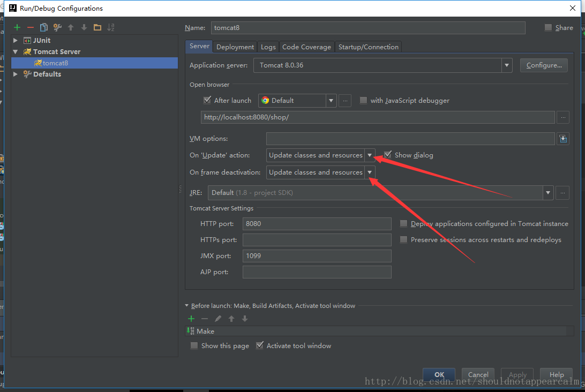The width and height of the screenshot is (585, 392).
Task: Click the Name field containing tomcat8
Action: click(x=368, y=28)
